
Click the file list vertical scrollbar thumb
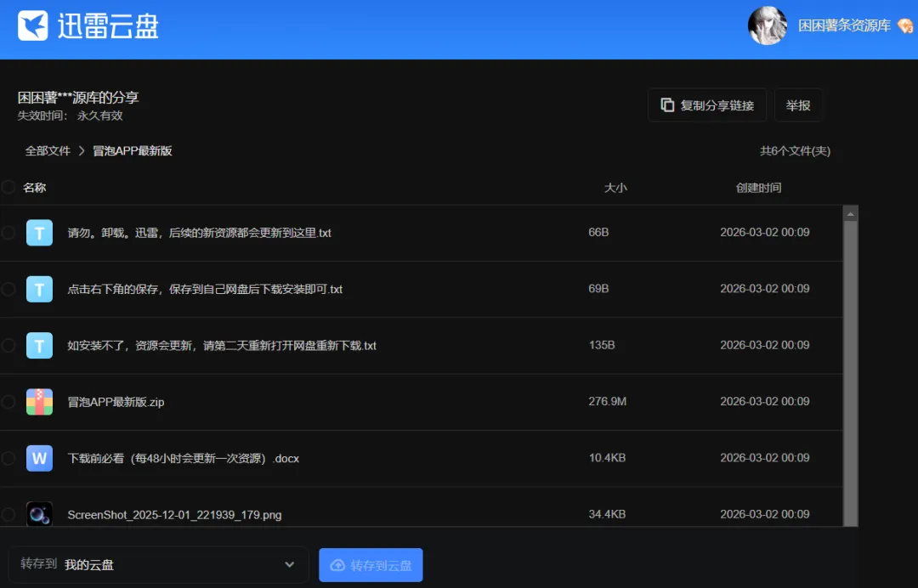851,373
